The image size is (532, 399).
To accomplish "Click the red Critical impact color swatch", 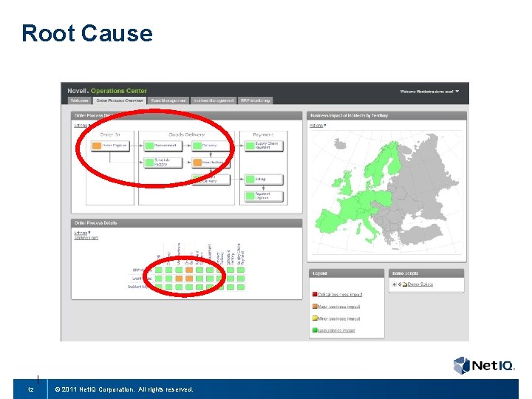I will (x=315, y=294).
